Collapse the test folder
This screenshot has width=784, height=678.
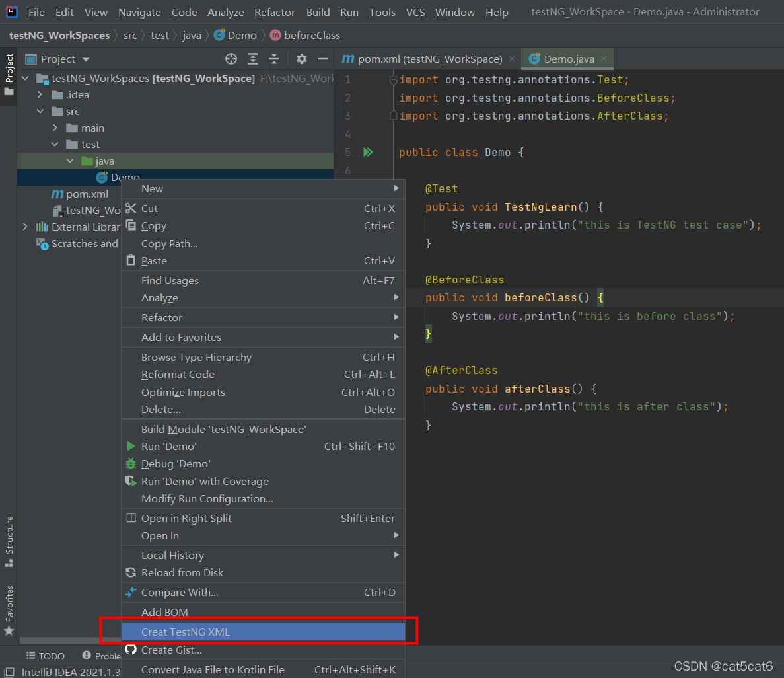pos(55,144)
